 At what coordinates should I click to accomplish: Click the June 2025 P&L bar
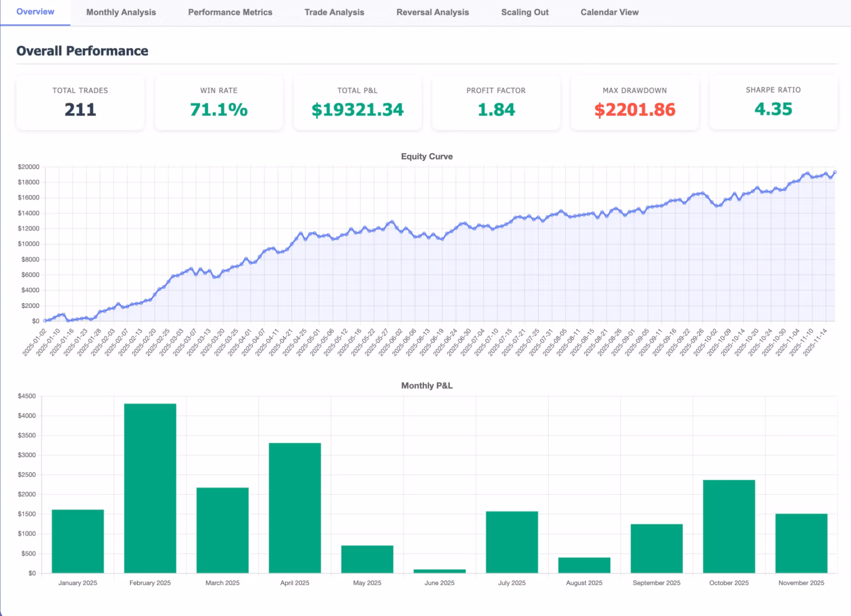(439, 571)
